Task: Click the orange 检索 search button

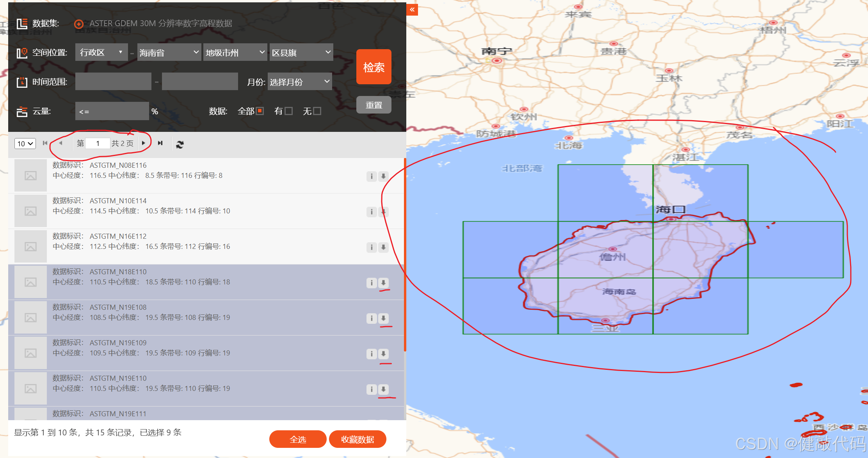Action: pos(374,67)
